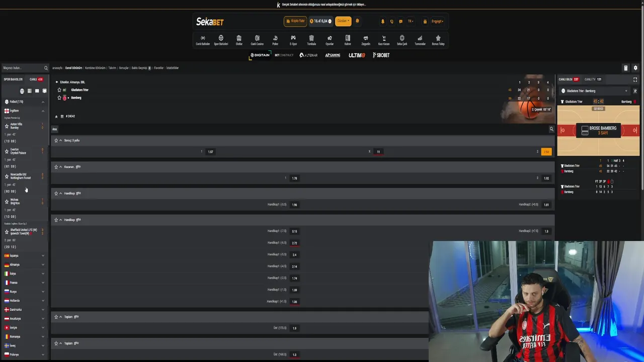Open the Slotlar section icon

[239, 40]
